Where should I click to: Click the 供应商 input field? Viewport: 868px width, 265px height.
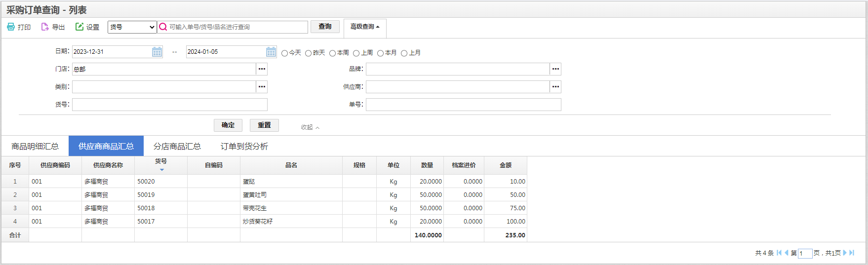point(458,87)
